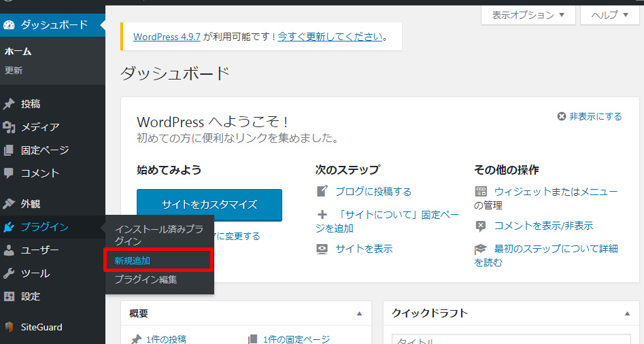Click the Users person icon

coord(9,250)
